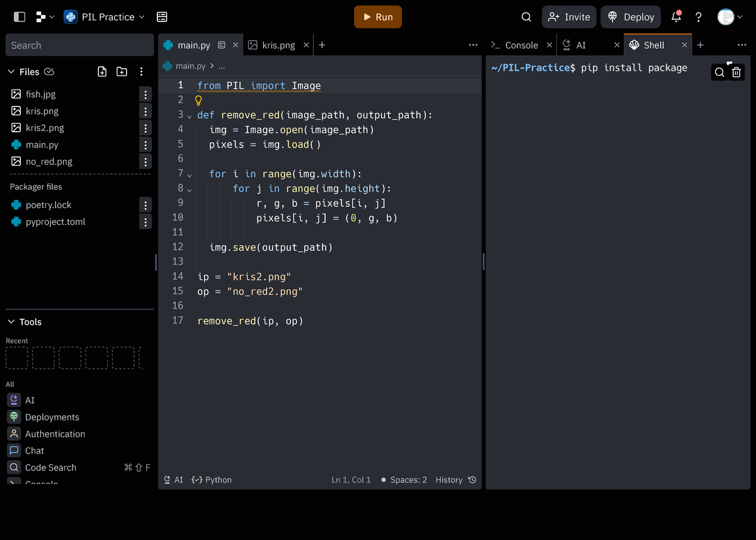The width and height of the screenshot is (756, 540).
Task: Search within the Shell output
Action: [719, 72]
